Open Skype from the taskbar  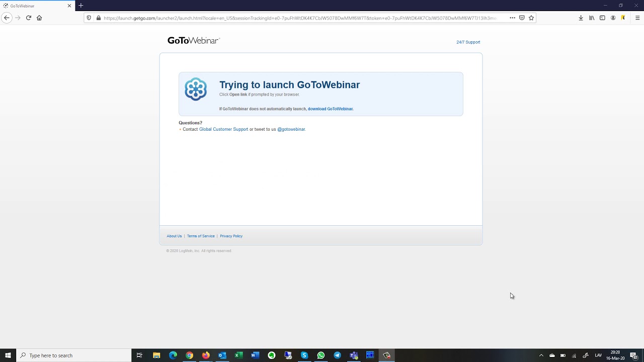(x=304, y=355)
